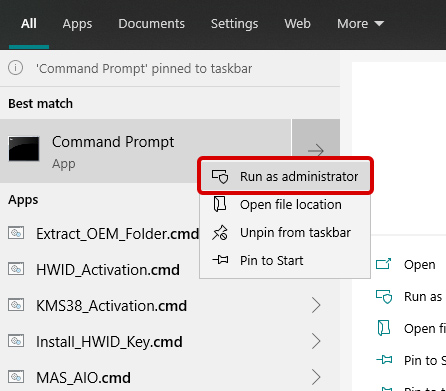Screen dimensions: 446x391
Task: Select the Command Prompt best match text
Action: 113,142
